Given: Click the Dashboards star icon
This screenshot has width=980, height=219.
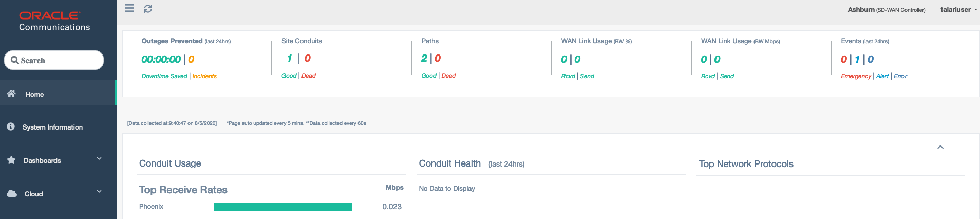Looking at the screenshot, I should tap(11, 160).
